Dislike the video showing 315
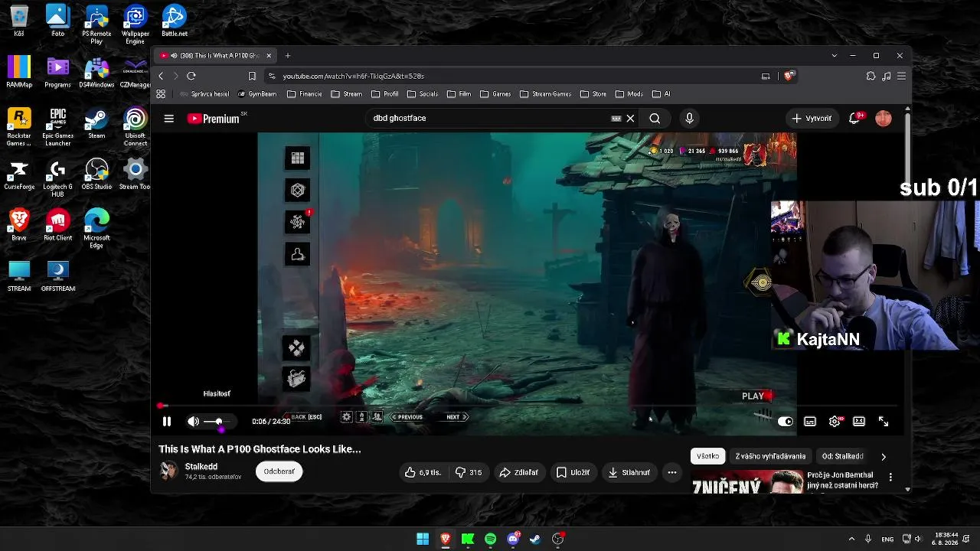Viewport: 980px width, 551px height. click(469, 472)
